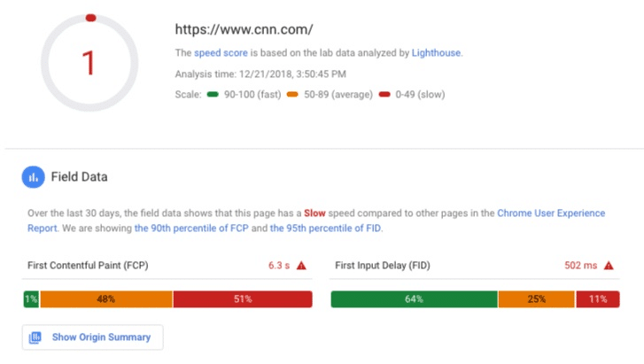Open the speed score link

(221, 53)
